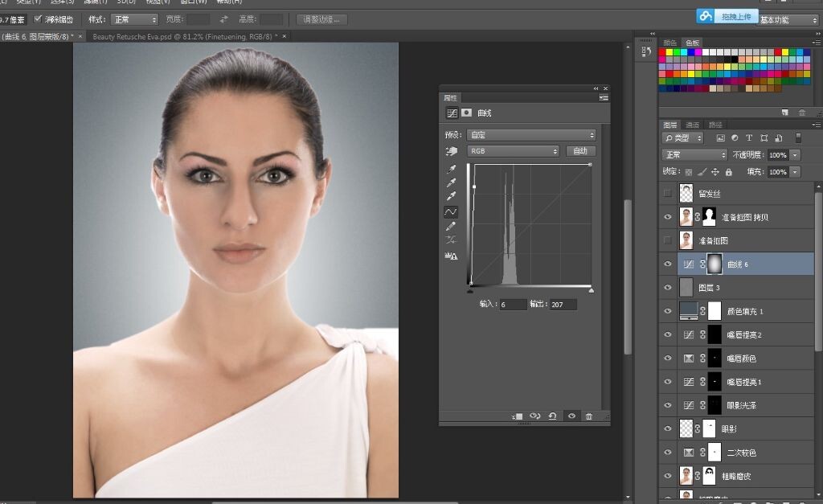Open the 类型 layer filter dropdown

(683, 138)
